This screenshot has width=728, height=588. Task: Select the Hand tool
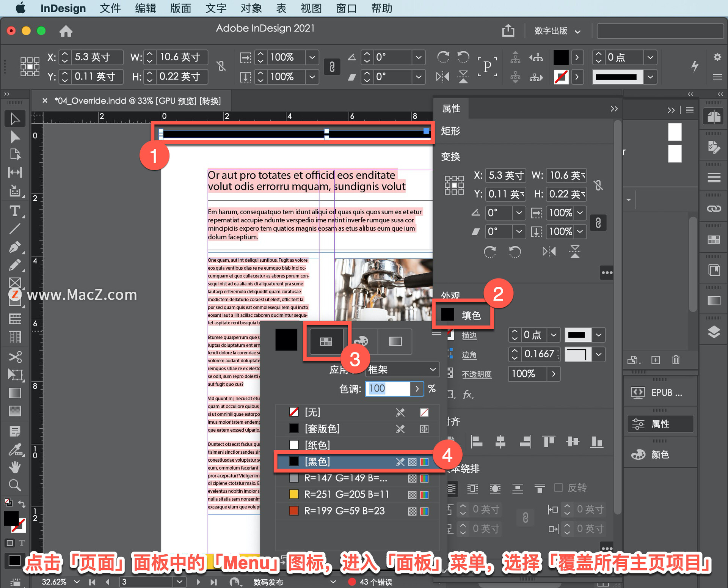pyautogui.click(x=15, y=467)
